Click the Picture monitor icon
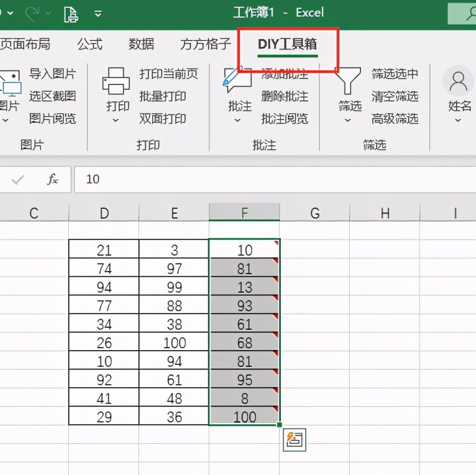The image size is (476, 475). click(x=11, y=83)
